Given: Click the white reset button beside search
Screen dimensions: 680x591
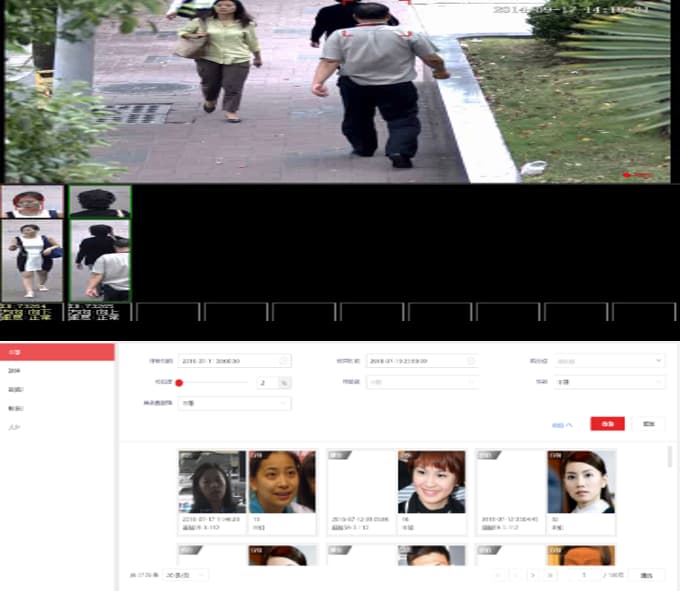Looking at the screenshot, I should [x=648, y=424].
